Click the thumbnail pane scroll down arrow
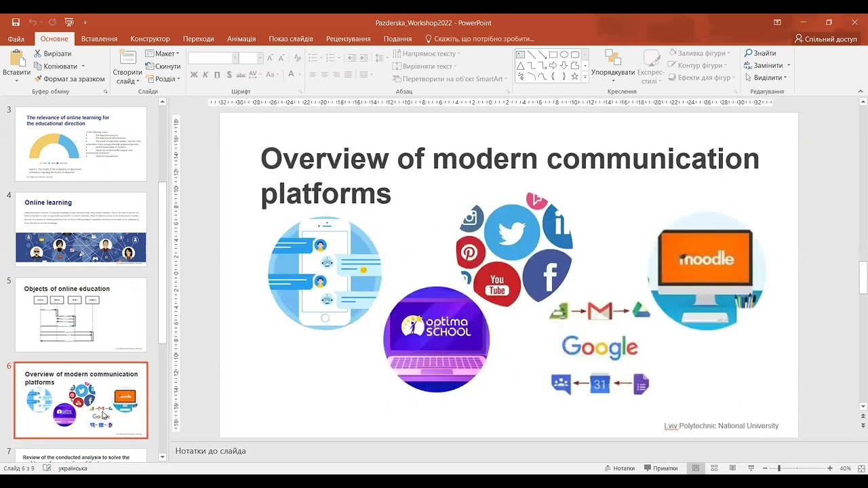868x488 pixels. [x=162, y=457]
